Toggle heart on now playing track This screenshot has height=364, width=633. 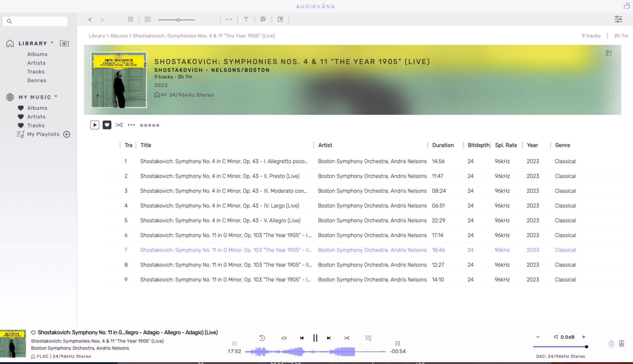(x=33, y=332)
